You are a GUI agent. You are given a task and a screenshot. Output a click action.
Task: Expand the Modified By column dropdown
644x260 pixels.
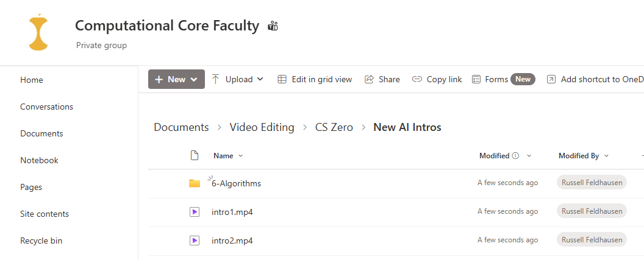[x=606, y=156]
